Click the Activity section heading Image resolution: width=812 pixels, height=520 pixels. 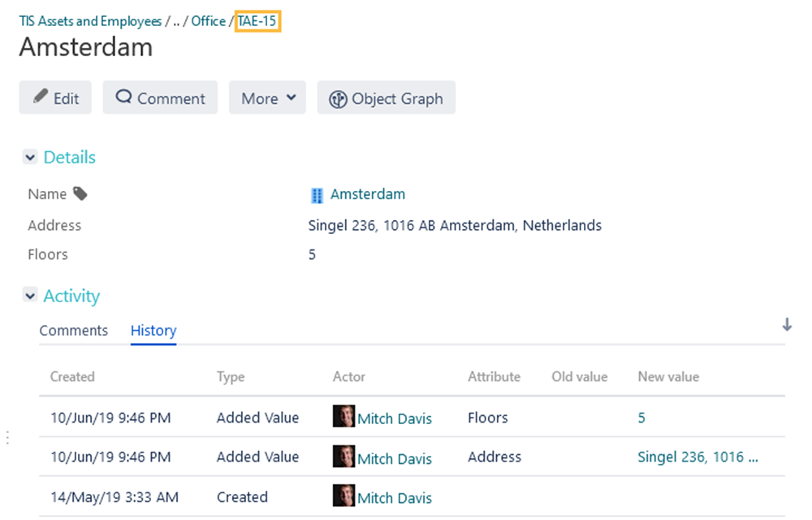pos(71,296)
